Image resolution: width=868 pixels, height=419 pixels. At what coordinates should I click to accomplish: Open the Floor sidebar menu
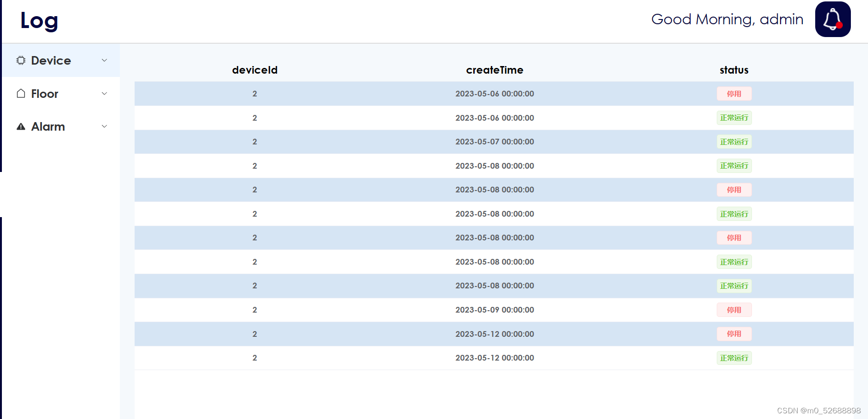click(x=61, y=94)
